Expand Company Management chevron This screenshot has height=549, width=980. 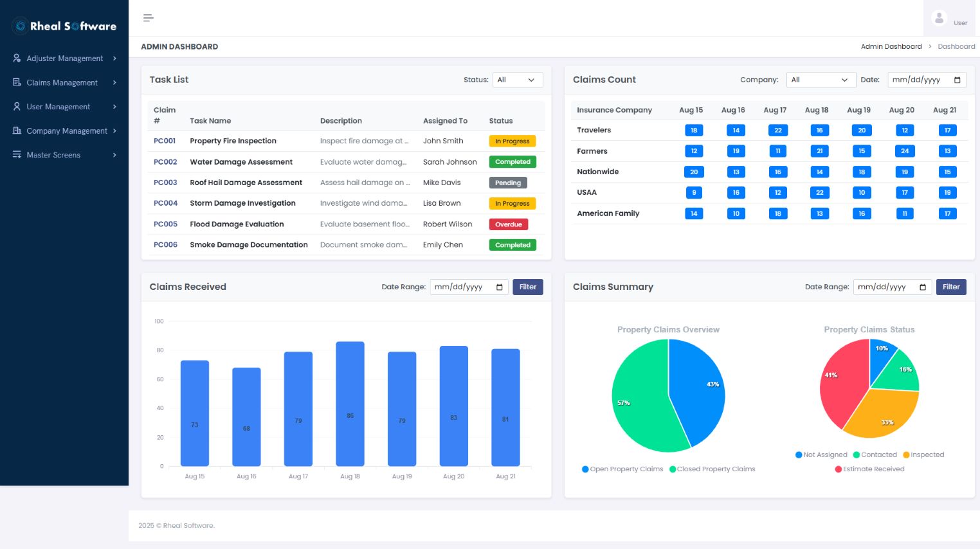(114, 130)
